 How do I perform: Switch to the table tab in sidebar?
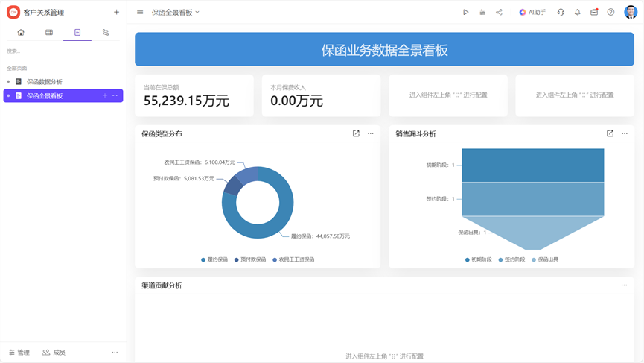tap(49, 33)
